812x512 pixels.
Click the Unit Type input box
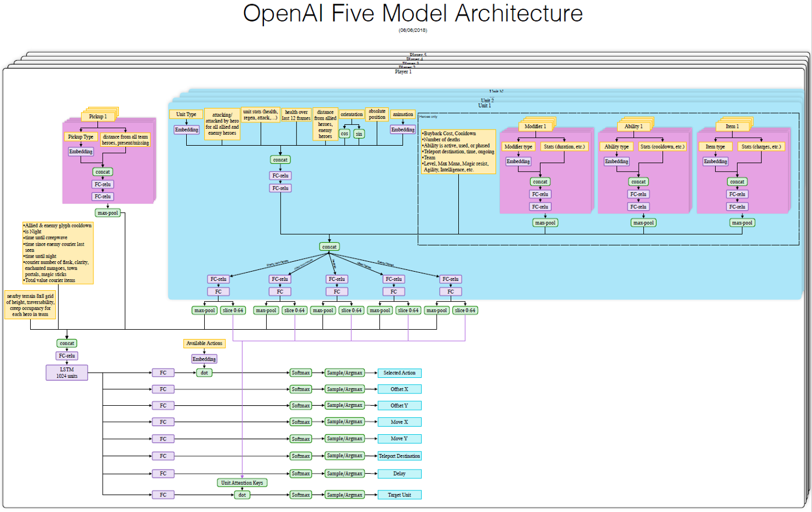(186, 114)
